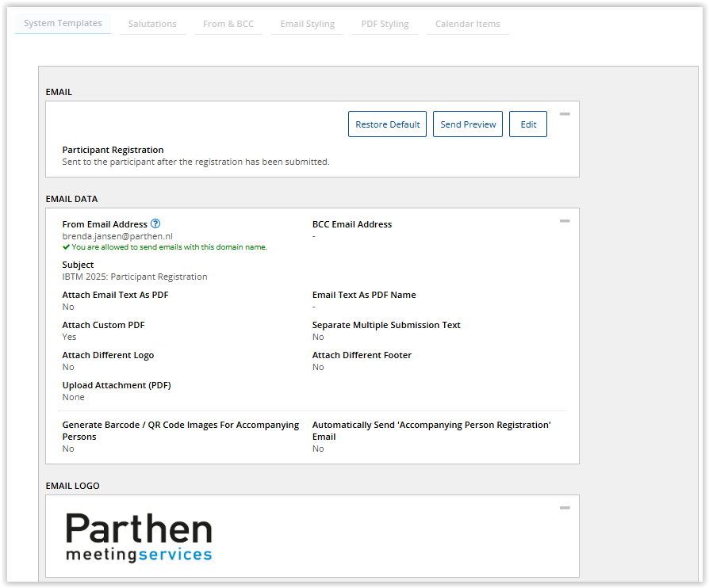Select the IBTM 2025 subject text

coord(135,277)
